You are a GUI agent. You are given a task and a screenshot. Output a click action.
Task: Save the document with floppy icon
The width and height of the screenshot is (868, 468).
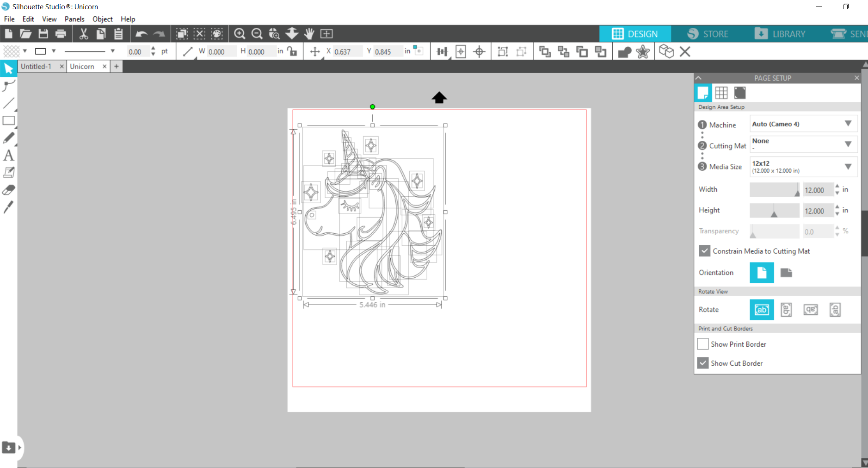click(43, 33)
